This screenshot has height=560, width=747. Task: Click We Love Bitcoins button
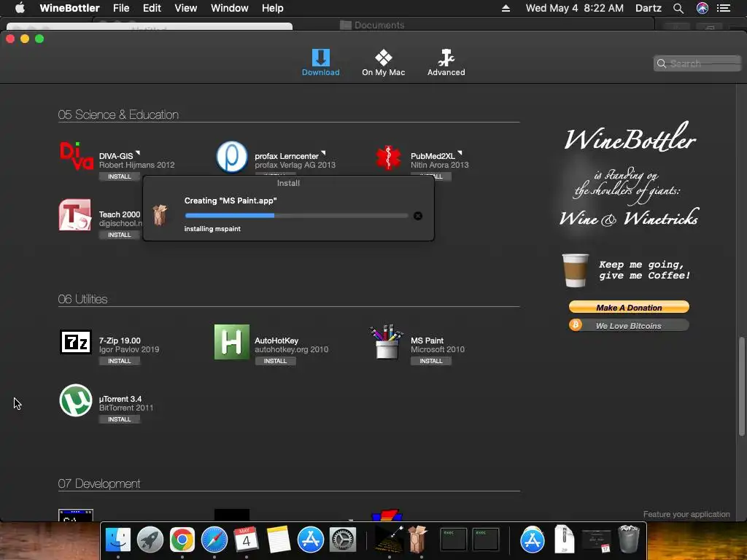[x=629, y=326]
